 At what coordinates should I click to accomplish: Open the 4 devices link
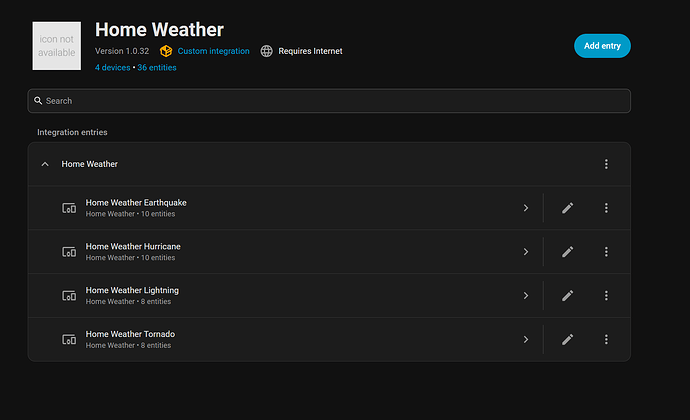coord(113,68)
